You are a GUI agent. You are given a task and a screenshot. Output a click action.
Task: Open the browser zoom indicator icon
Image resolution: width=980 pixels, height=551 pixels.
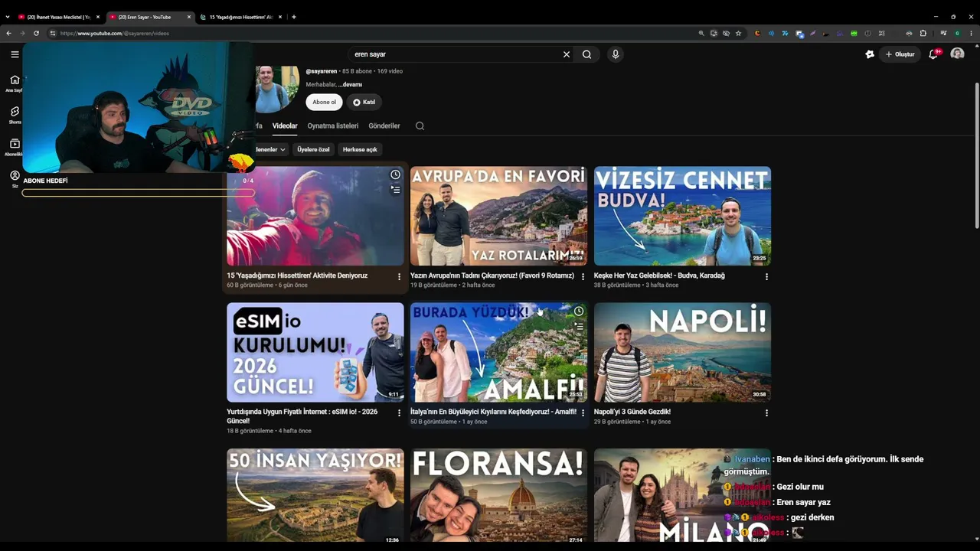pyautogui.click(x=701, y=34)
